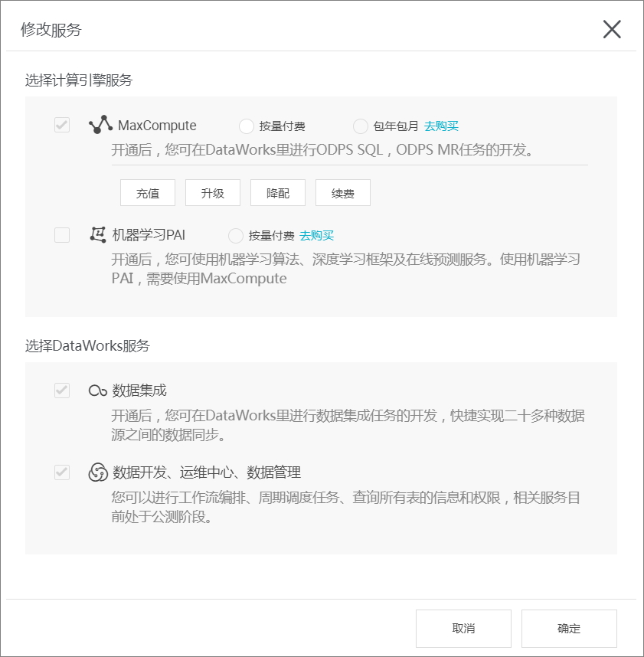644x657 pixels.
Task: Click the 充值 button
Action: pos(148,193)
